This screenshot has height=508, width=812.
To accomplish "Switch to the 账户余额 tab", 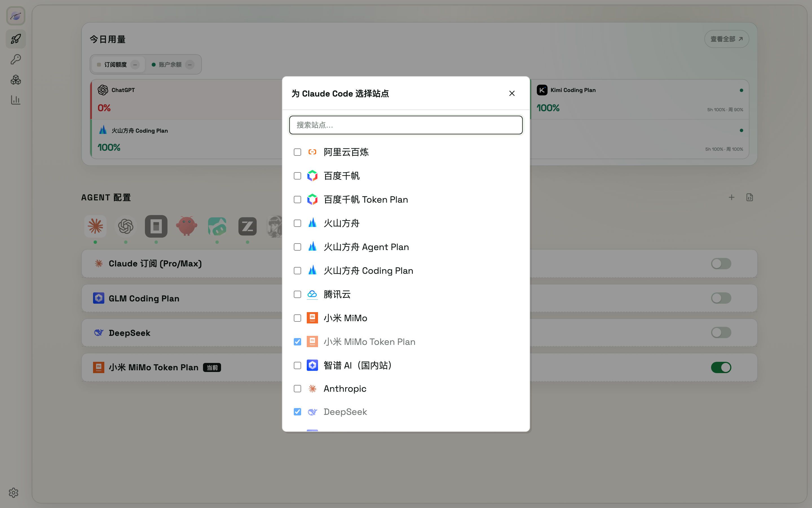I will pyautogui.click(x=173, y=65).
